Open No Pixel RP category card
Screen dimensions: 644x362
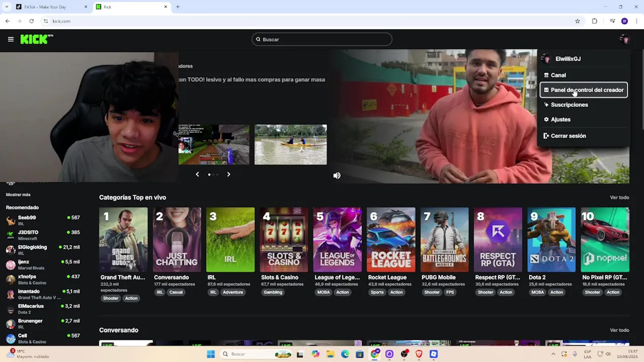pos(605,240)
